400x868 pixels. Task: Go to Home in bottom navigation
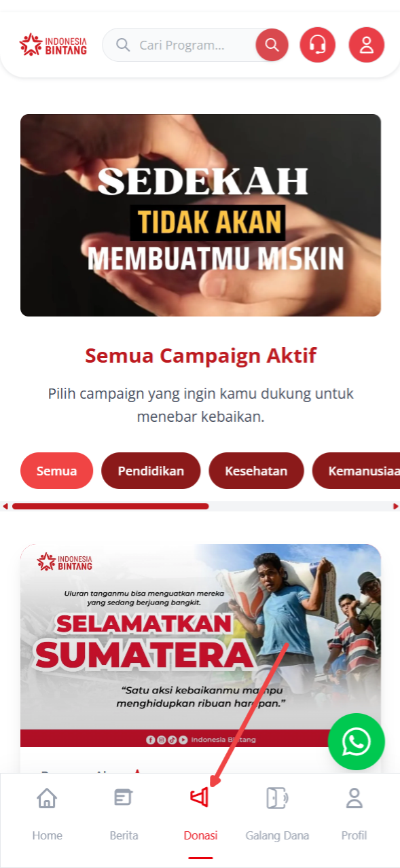click(x=47, y=814)
